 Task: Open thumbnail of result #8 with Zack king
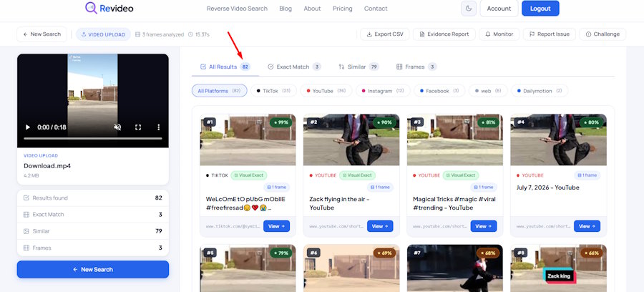558,268
